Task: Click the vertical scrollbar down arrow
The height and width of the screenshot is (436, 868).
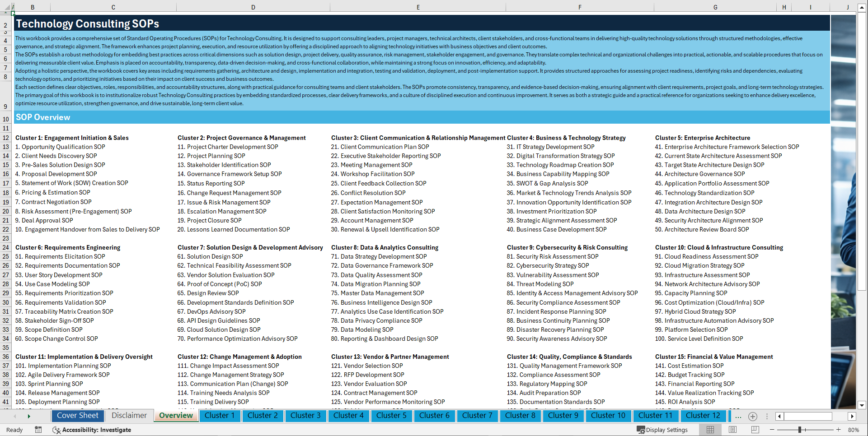Action: (x=863, y=405)
